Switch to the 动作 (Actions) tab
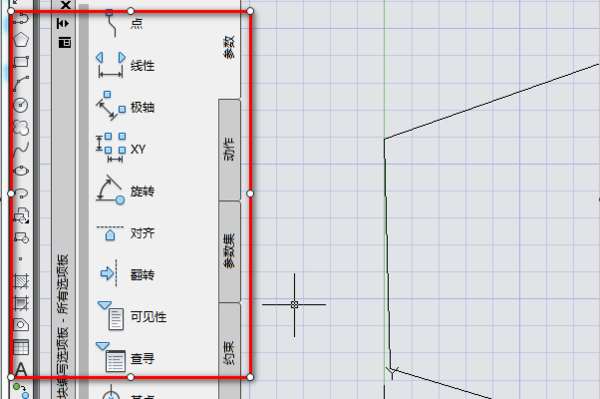 point(229,149)
